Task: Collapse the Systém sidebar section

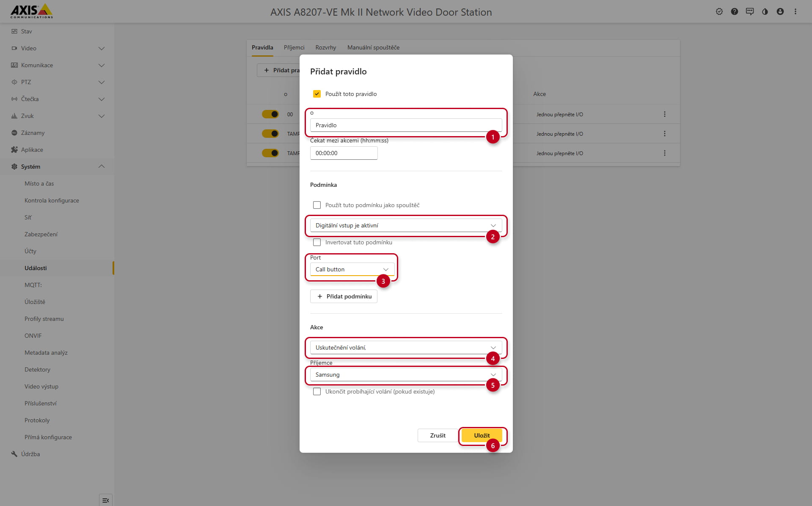Action: pyautogui.click(x=102, y=167)
